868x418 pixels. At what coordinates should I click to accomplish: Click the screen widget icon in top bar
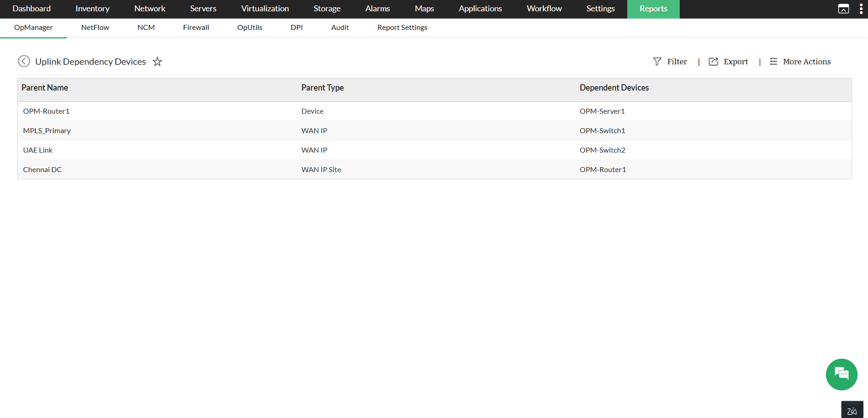click(x=844, y=9)
